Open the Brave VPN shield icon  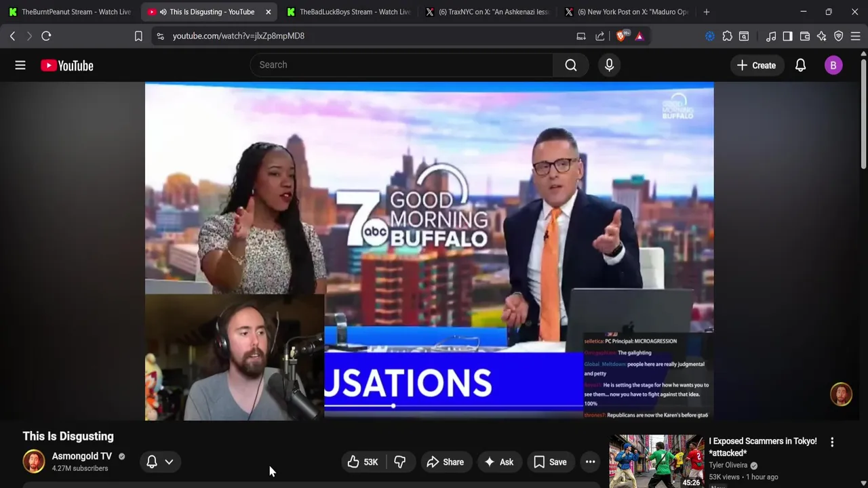coord(839,36)
